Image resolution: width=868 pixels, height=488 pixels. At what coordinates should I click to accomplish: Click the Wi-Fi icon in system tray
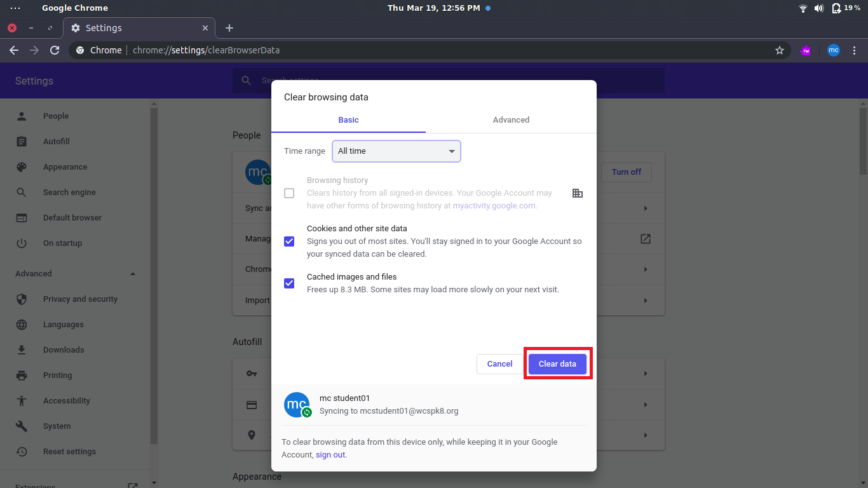pyautogui.click(x=803, y=8)
